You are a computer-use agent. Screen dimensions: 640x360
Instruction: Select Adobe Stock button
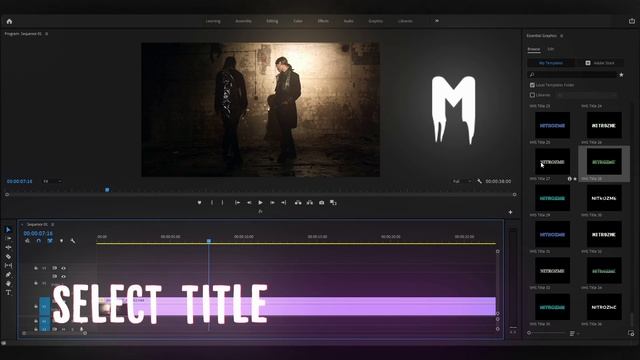(600, 63)
